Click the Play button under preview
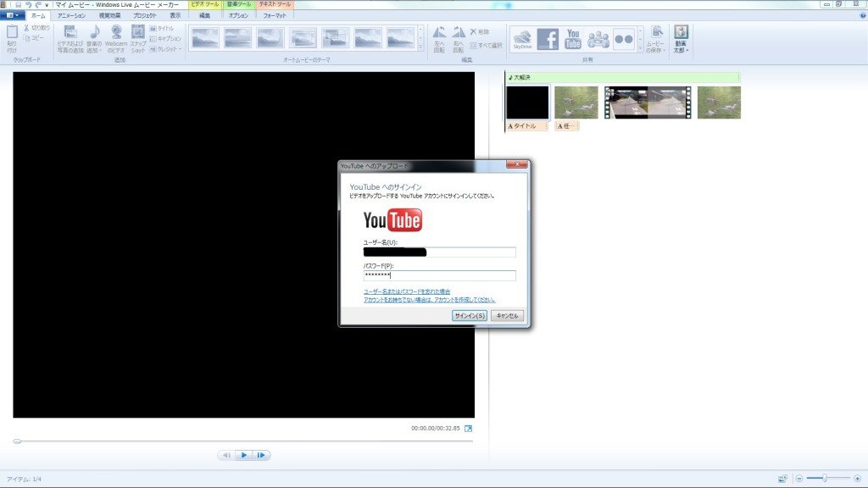Screen dimensions: 868x488 243,455
